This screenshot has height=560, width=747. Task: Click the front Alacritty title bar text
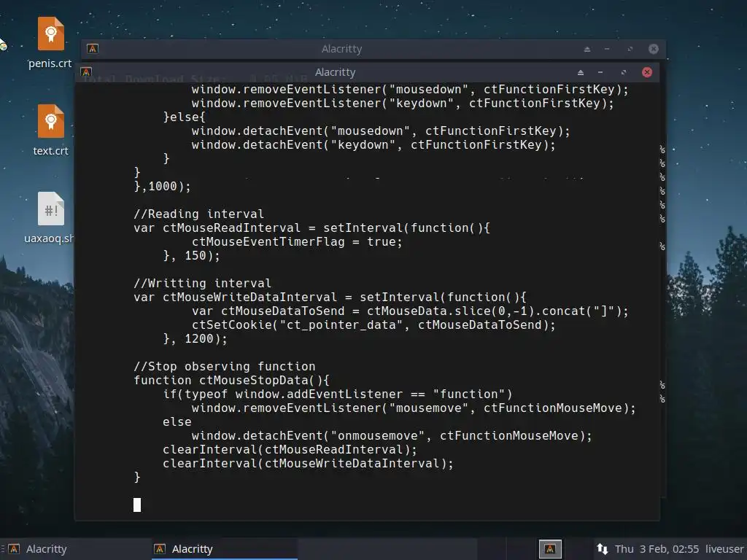[x=335, y=72]
